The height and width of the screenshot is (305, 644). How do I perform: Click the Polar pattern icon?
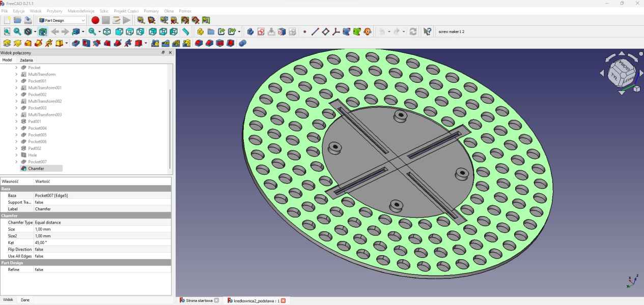click(176, 43)
